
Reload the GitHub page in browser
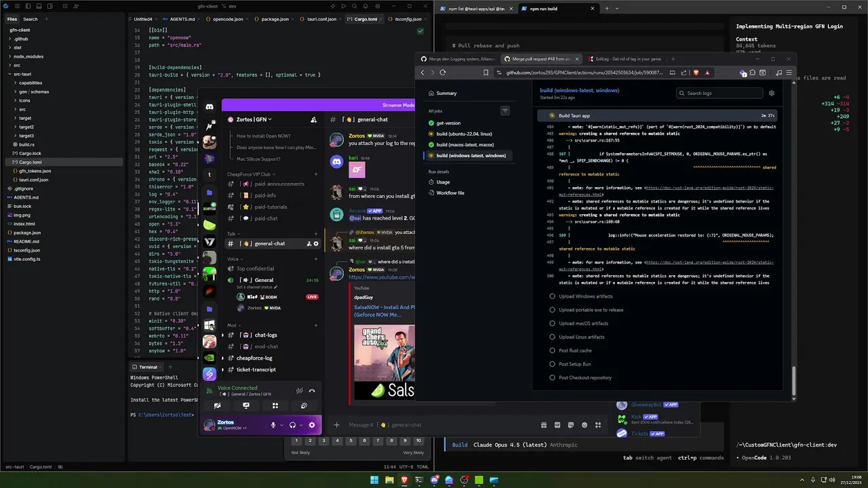tap(443, 73)
